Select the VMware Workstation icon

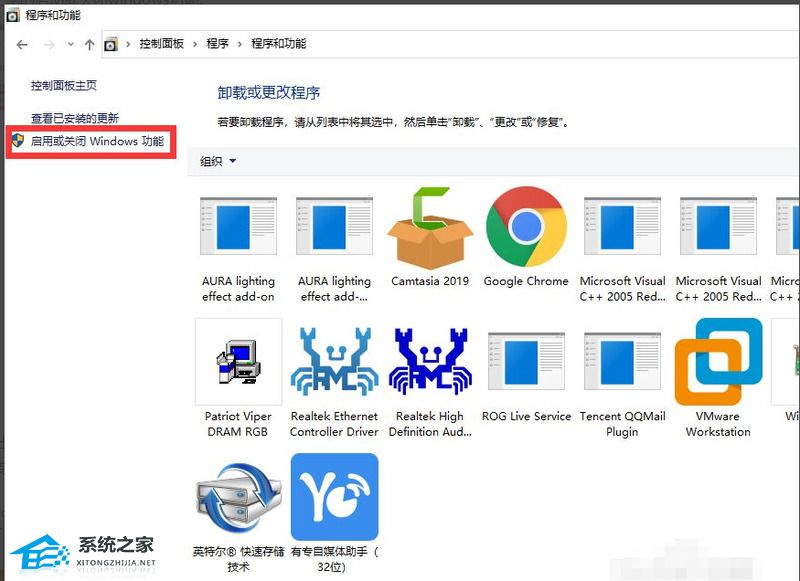718,362
